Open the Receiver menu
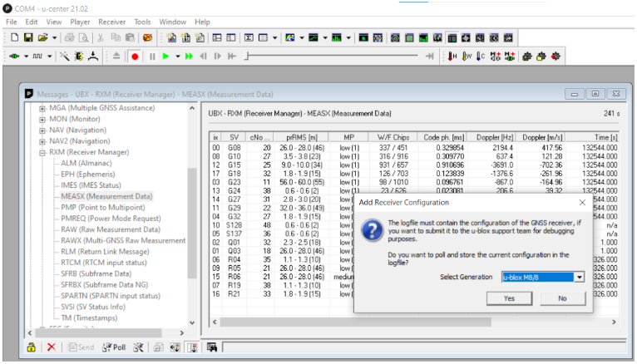The height and width of the screenshot is (364, 637). point(111,22)
